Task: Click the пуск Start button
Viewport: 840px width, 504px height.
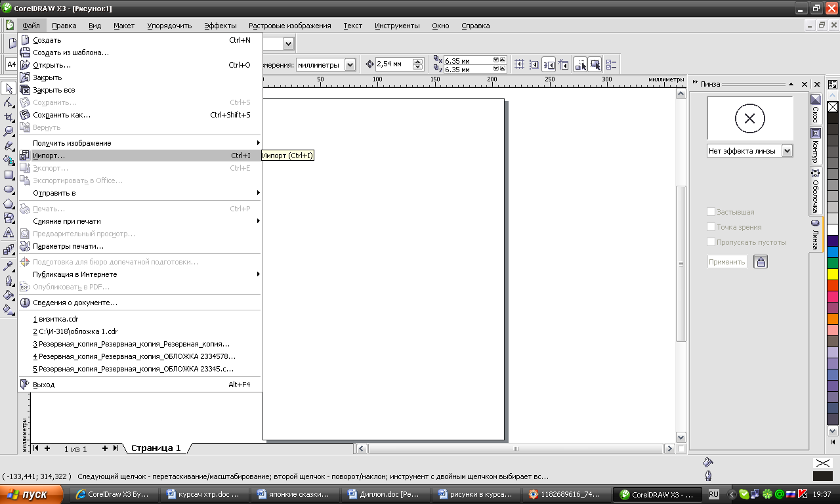Action: tap(31, 494)
